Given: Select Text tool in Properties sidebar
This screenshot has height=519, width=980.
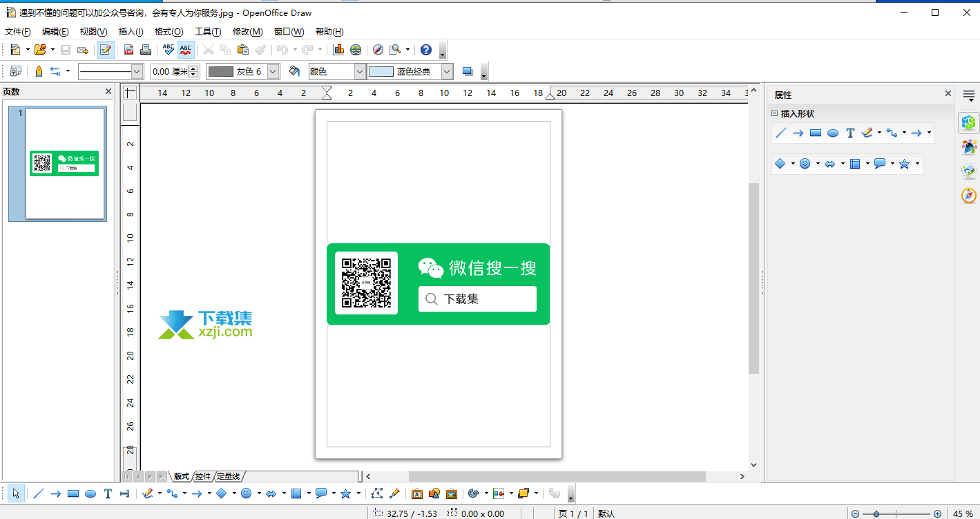Looking at the screenshot, I should pyautogui.click(x=850, y=133).
